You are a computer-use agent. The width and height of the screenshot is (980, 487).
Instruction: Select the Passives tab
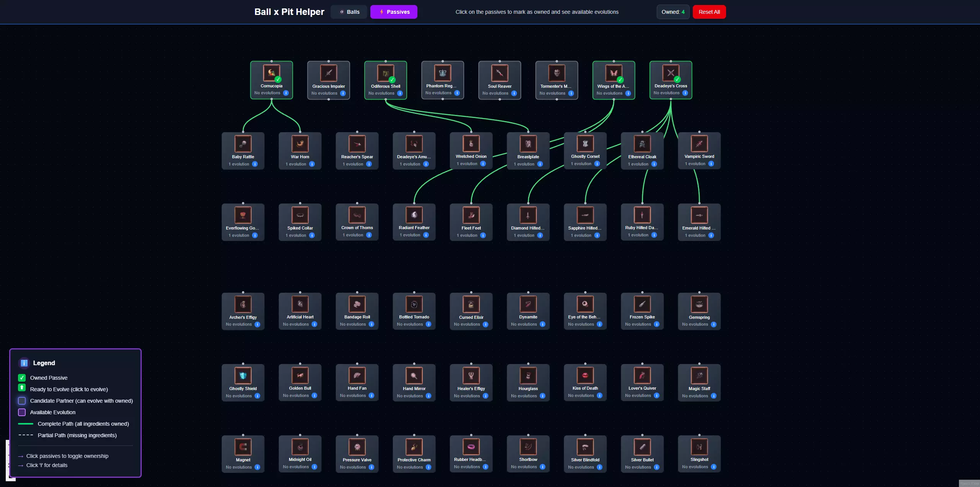(x=394, y=12)
